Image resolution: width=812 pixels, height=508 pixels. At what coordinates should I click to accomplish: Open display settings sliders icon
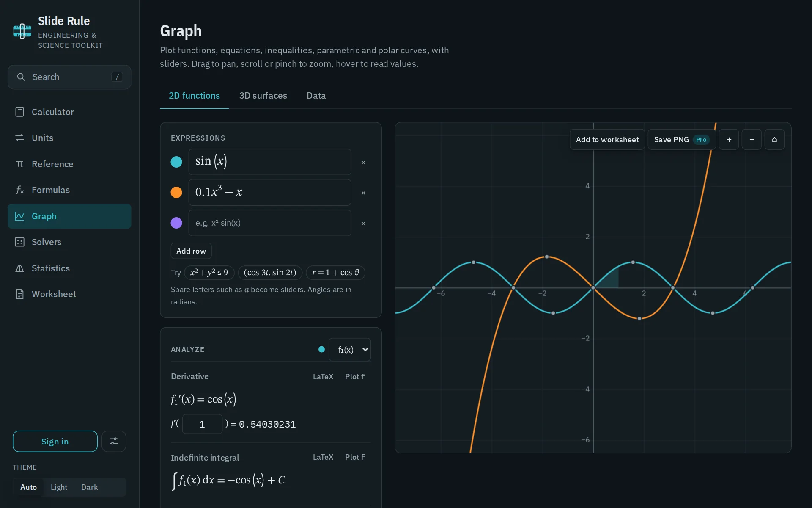coord(114,441)
